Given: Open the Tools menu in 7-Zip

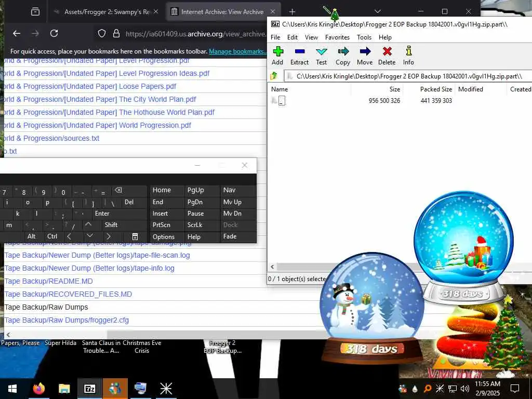Looking at the screenshot, I should coord(364,37).
